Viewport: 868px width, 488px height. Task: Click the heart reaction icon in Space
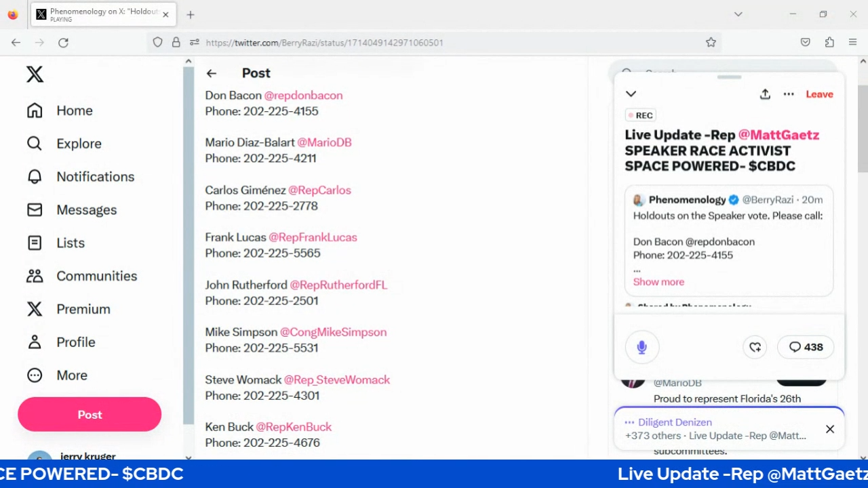(755, 347)
